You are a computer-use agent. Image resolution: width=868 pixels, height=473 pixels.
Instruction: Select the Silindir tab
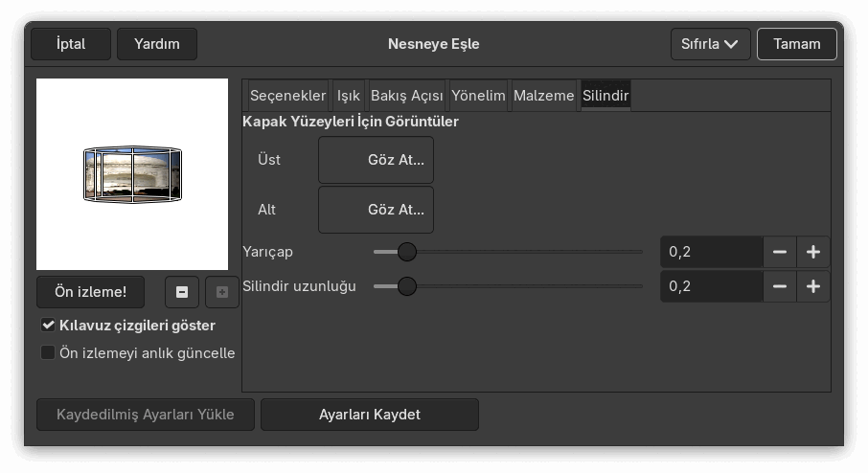605,96
